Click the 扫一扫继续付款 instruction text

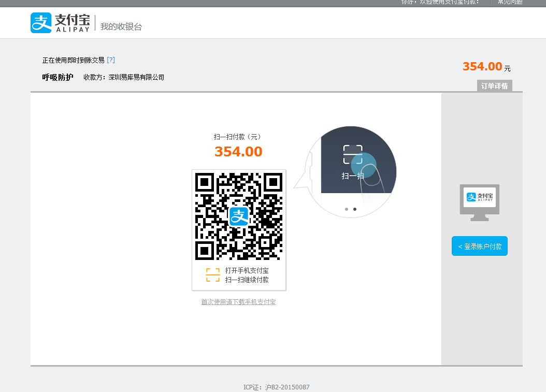click(247, 280)
